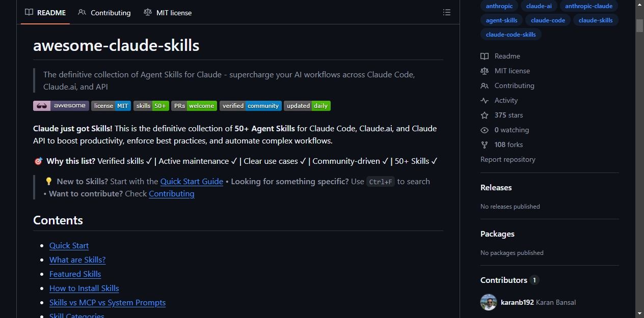Click the 'No packages published' text
The height and width of the screenshot is (318, 644).
pyautogui.click(x=512, y=253)
